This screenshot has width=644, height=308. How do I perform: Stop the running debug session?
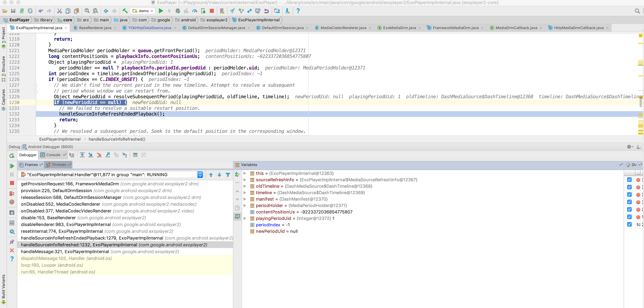[x=12, y=183]
